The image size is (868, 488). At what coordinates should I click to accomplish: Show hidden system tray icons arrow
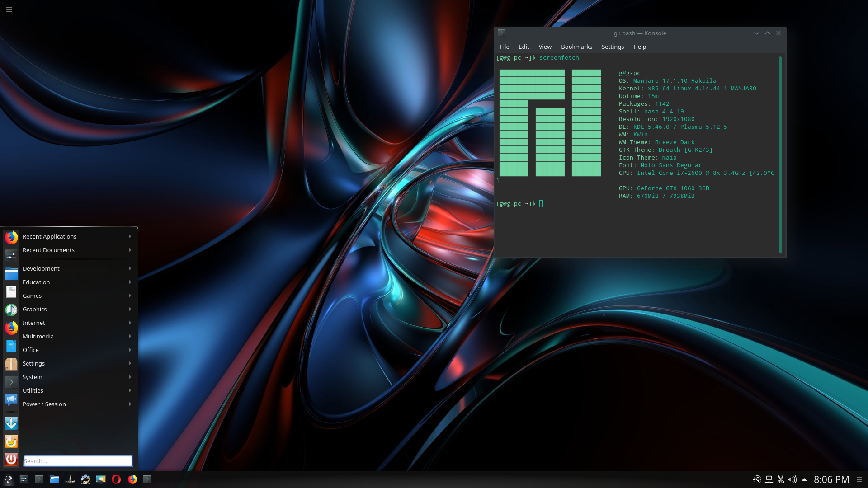(x=804, y=479)
